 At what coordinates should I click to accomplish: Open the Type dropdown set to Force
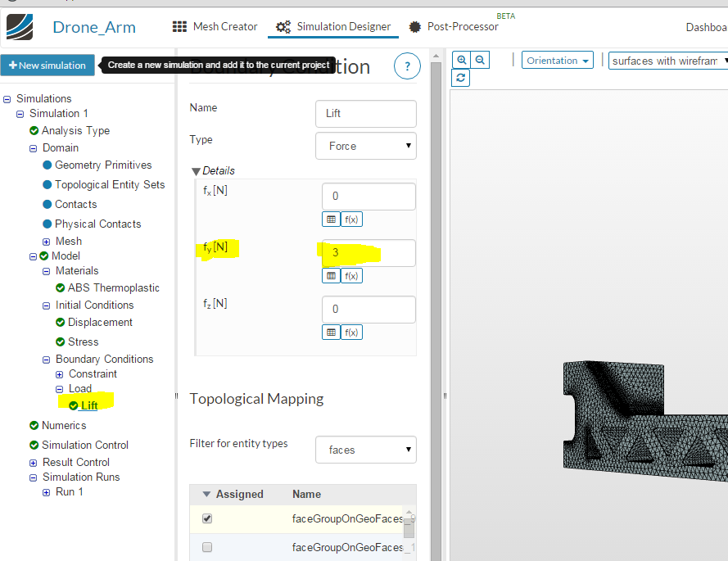[366, 146]
